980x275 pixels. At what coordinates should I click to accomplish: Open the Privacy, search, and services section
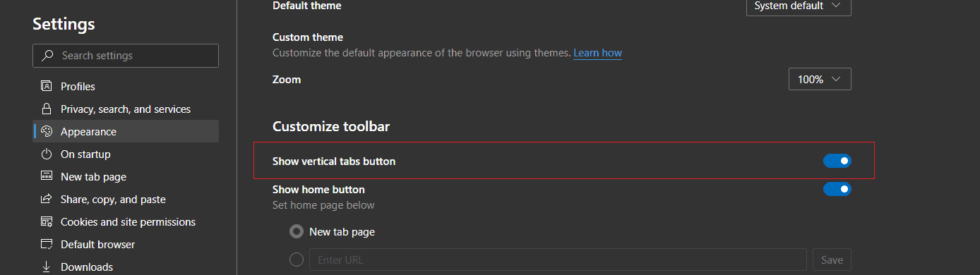(126, 109)
